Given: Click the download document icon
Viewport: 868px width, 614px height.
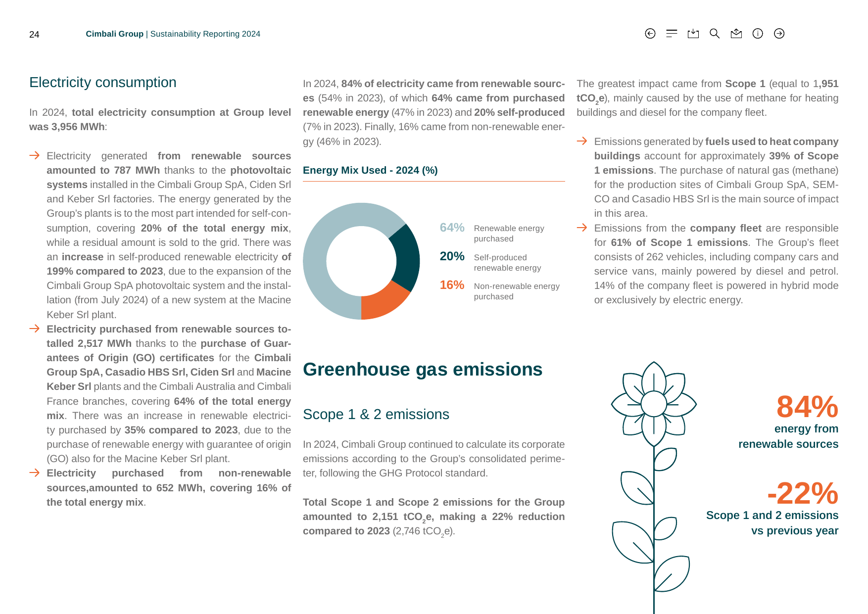Looking at the screenshot, I should pyautogui.click(x=693, y=34).
